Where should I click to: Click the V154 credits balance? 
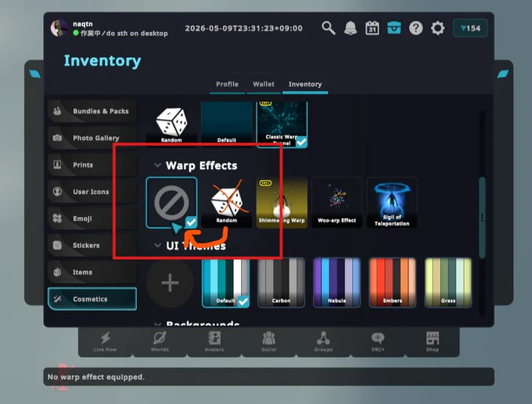point(470,28)
